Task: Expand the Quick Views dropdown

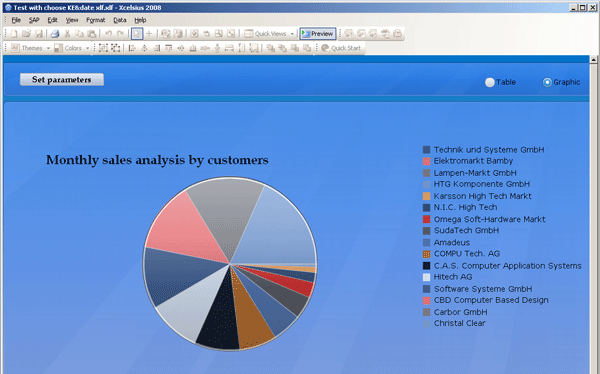Action: point(292,34)
